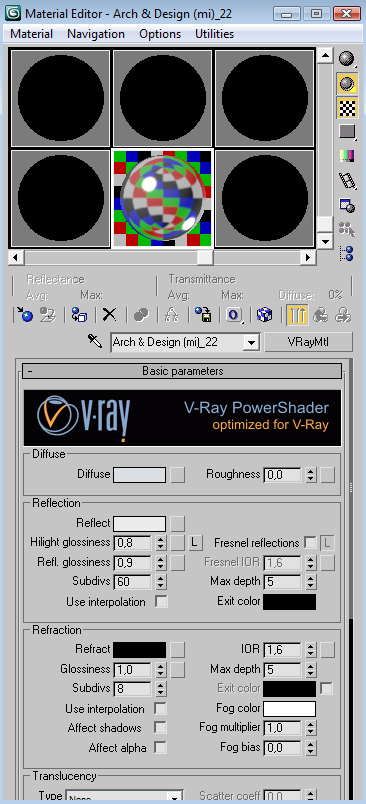366x804 pixels.
Task: Collapse the Basic parameters rollout
Action: coord(181,371)
